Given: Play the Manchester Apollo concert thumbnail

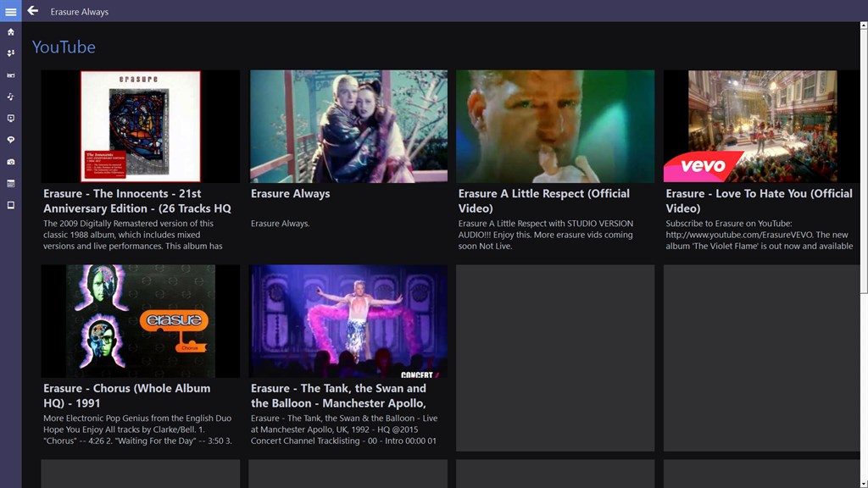Looking at the screenshot, I should tap(348, 321).
